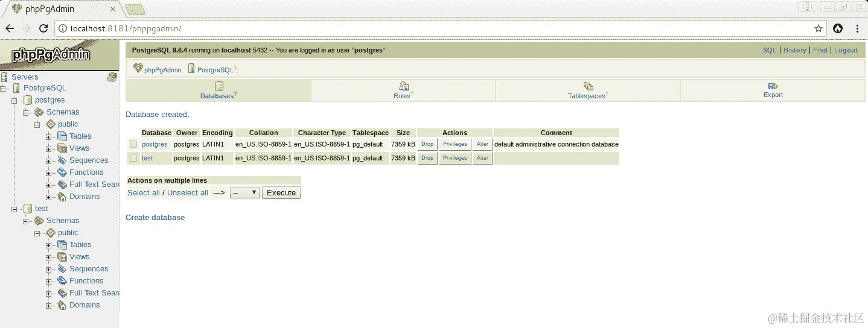Image resolution: width=868 pixels, height=328 pixels.
Task: Click Sequences icon under test public schema
Action: coord(62,269)
